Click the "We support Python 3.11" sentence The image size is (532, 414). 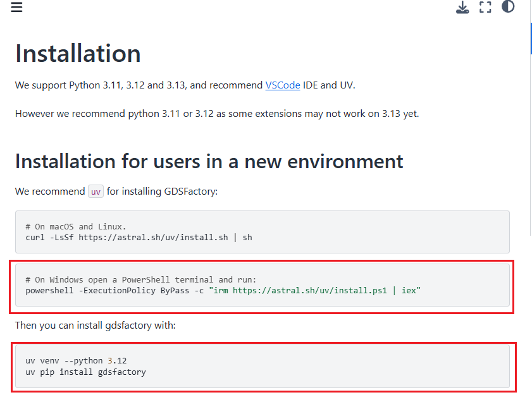tap(139, 85)
